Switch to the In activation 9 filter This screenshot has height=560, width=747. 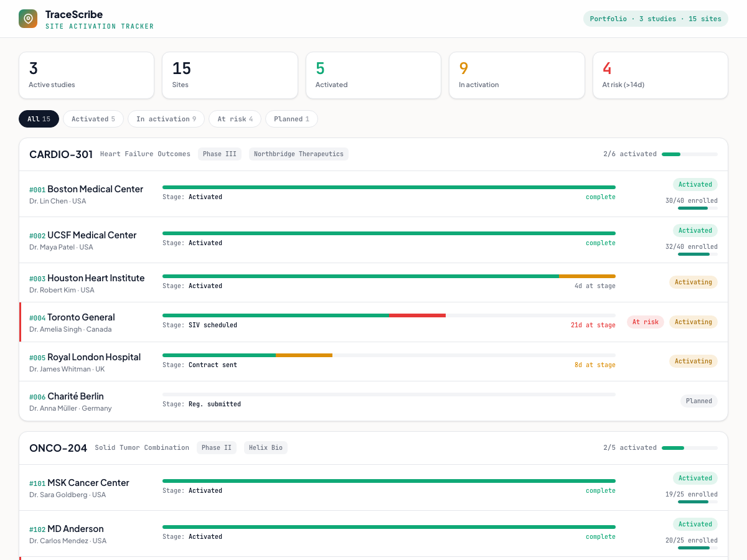pos(166,119)
